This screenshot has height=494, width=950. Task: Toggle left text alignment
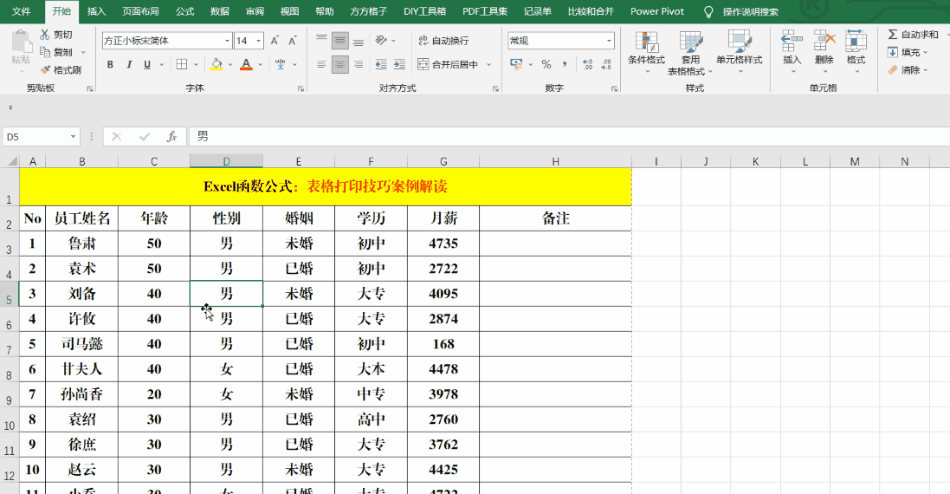click(x=322, y=64)
